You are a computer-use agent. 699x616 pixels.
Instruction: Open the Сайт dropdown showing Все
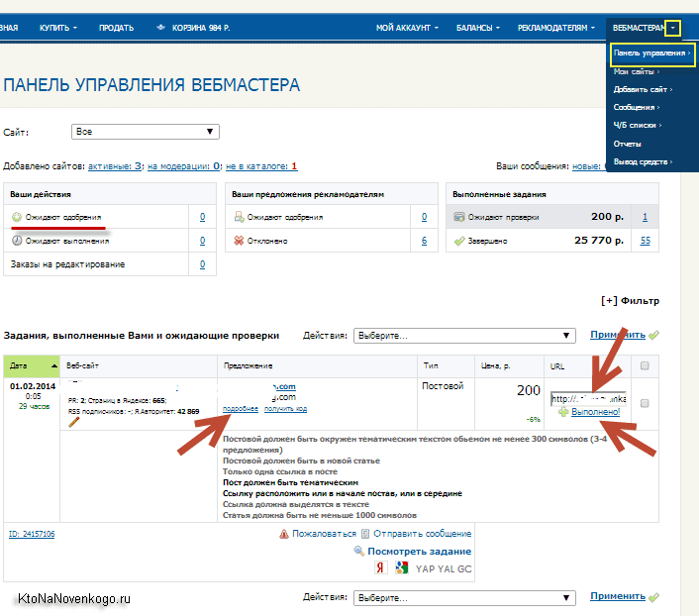click(x=146, y=132)
